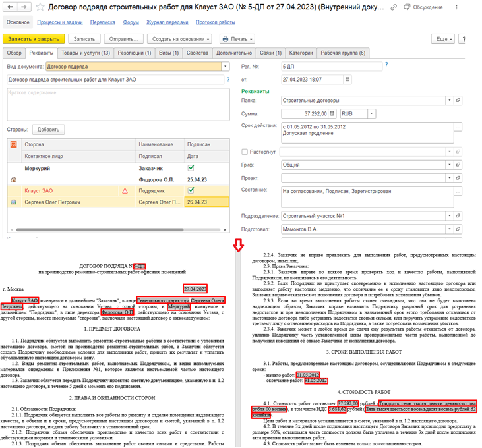Check the Расторгнут checkbox
482x448 pixels.
click(245, 152)
